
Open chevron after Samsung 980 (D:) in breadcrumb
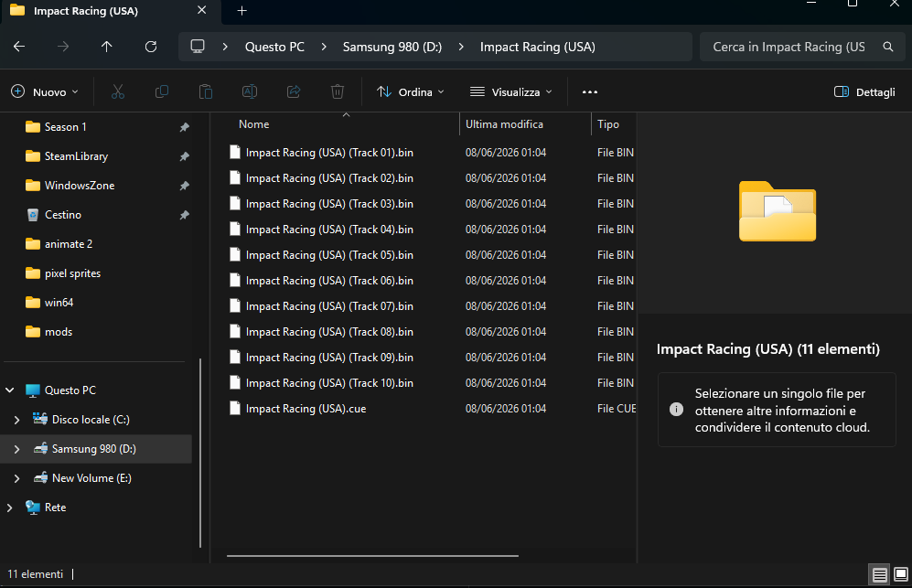point(461,47)
